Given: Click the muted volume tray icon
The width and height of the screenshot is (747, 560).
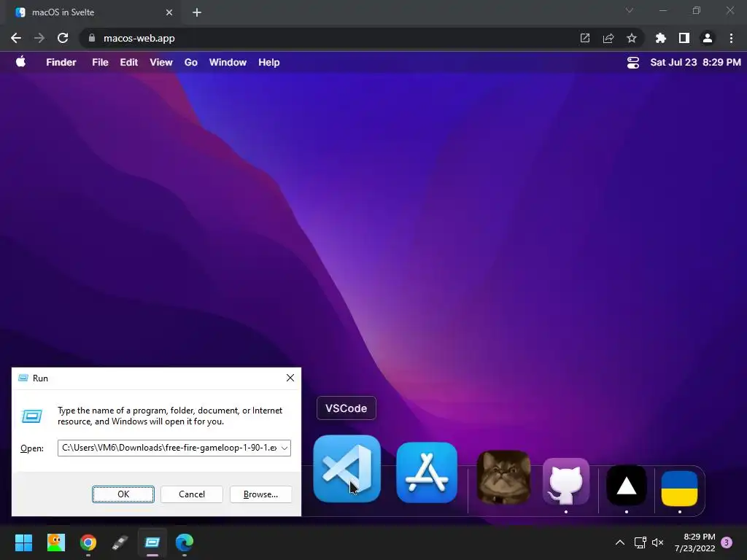Looking at the screenshot, I should tap(657, 542).
